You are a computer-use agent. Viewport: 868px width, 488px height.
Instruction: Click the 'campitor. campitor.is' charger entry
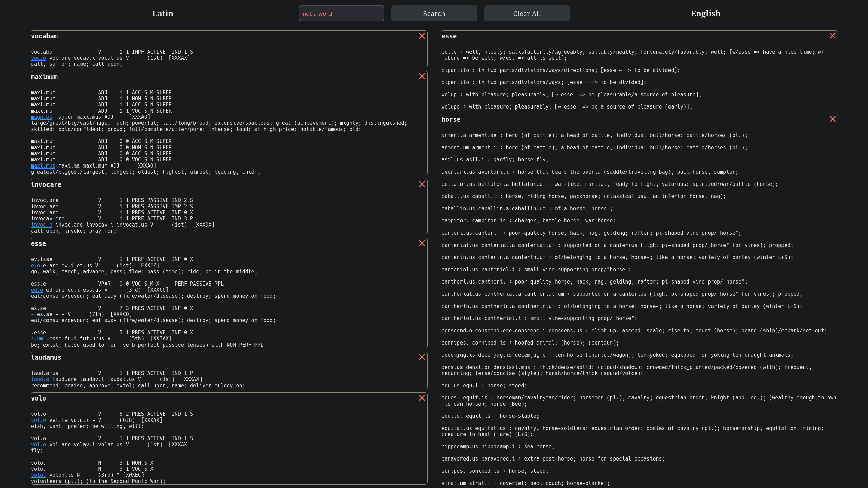click(x=528, y=221)
